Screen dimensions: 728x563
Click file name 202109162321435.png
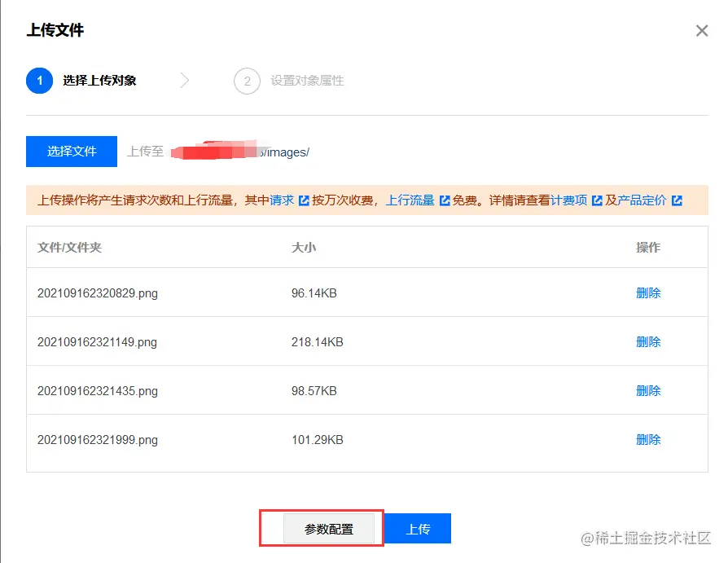pyautogui.click(x=98, y=391)
